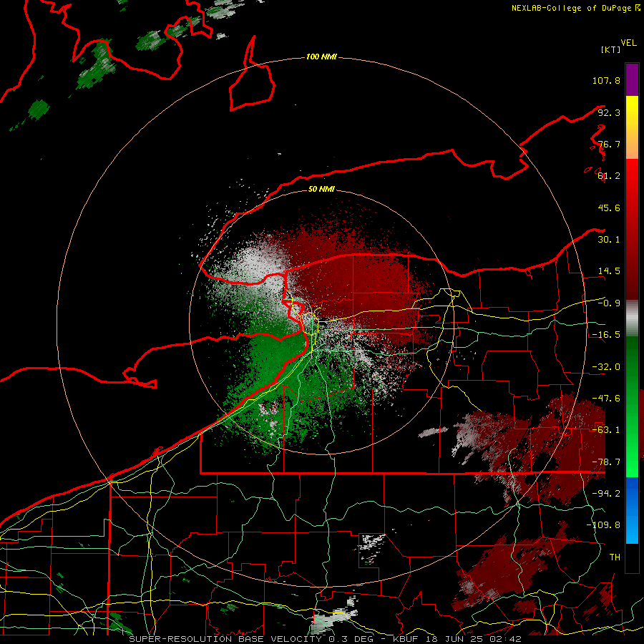Viewport: 644px width, 644px height.
Task: Click the -94.2 legend value
Action: [606, 494]
